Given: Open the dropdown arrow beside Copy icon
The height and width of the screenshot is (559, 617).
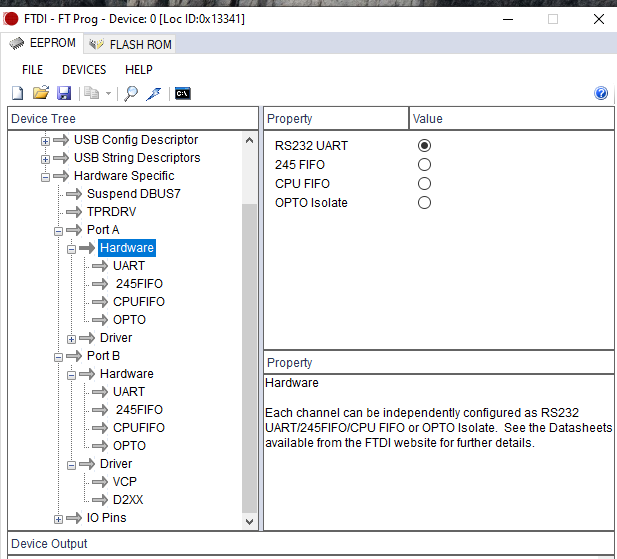Looking at the screenshot, I should [108, 94].
